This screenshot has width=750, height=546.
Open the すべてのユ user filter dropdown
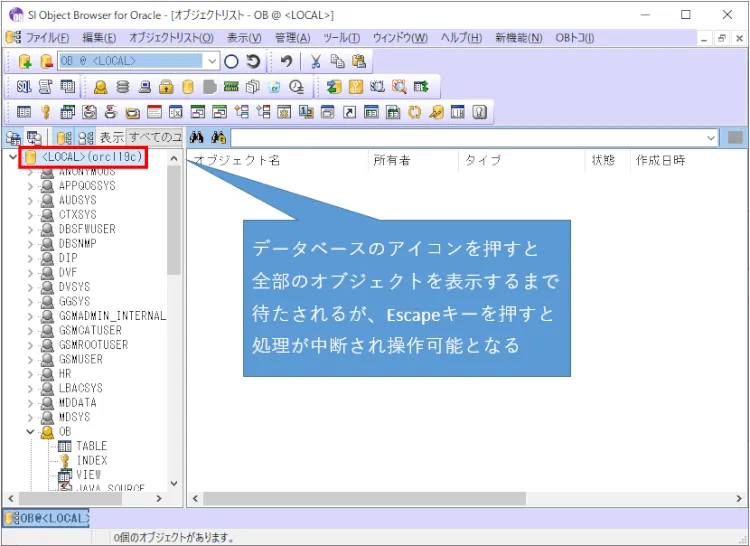click(155, 138)
